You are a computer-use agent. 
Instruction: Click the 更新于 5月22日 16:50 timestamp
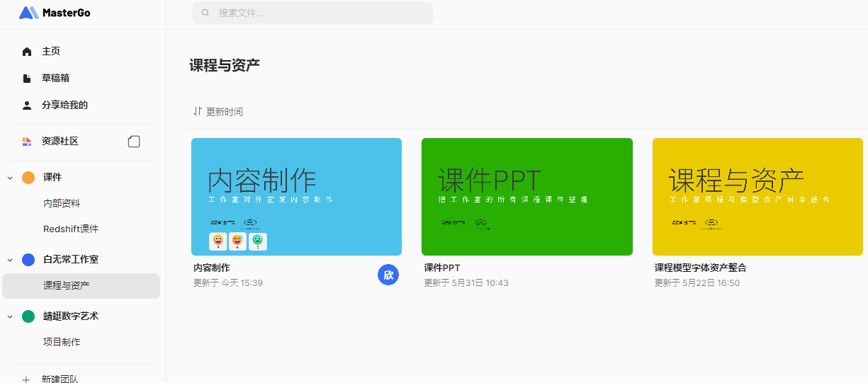[x=697, y=283]
